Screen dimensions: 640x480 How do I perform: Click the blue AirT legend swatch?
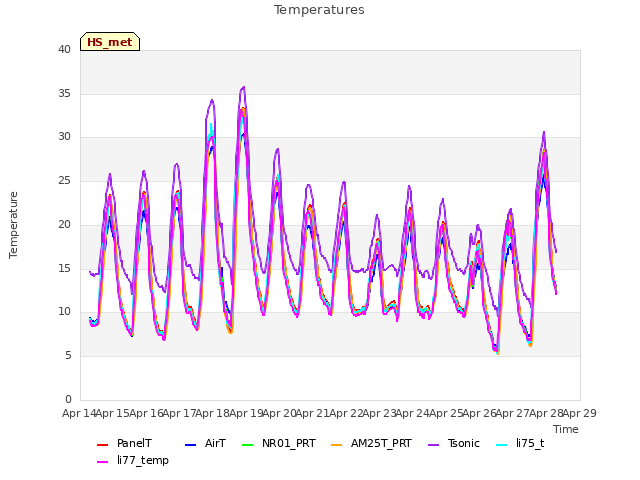[x=191, y=444]
